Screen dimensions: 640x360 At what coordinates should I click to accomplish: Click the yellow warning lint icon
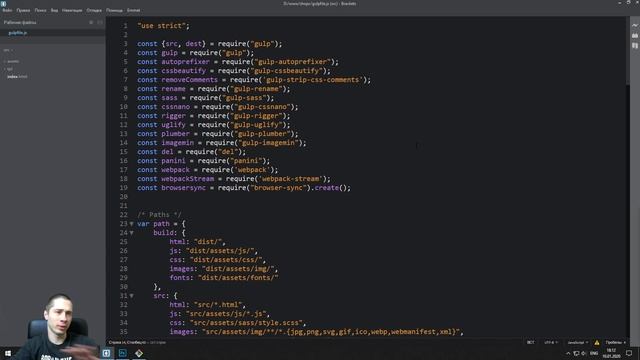[x=597, y=342]
